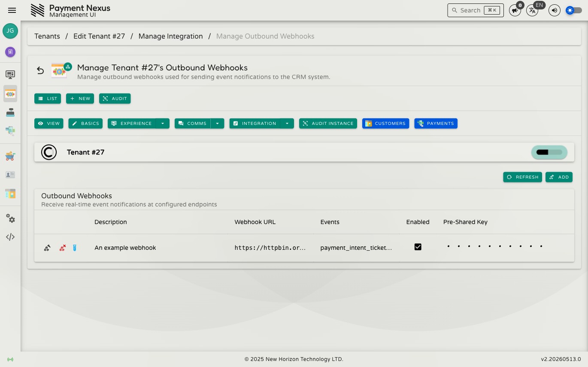Toggle the light/dark theme switch
The image size is (588, 367).
tap(574, 10)
